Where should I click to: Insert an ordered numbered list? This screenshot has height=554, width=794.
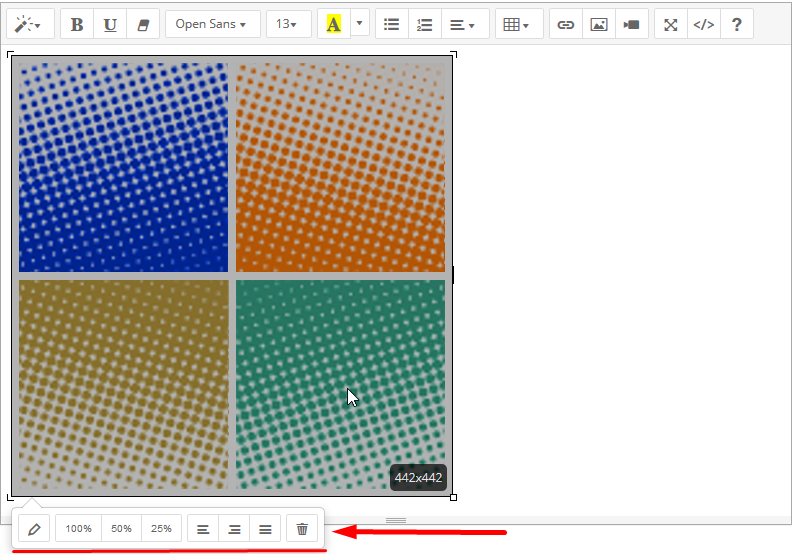point(425,24)
